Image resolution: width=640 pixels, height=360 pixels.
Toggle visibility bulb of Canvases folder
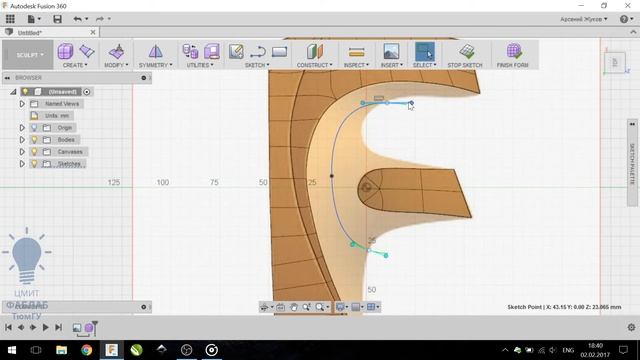pos(34,152)
